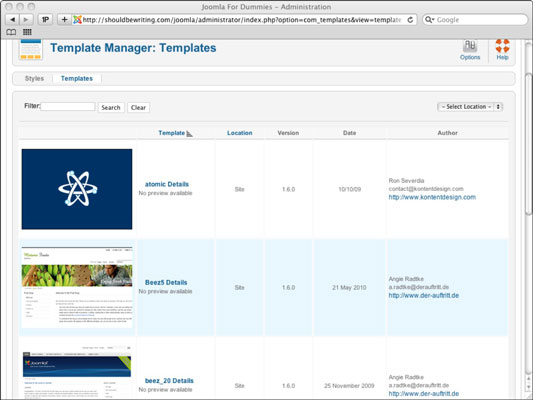Click the Search filter button
533x400 pixels.
pos(111,107)
